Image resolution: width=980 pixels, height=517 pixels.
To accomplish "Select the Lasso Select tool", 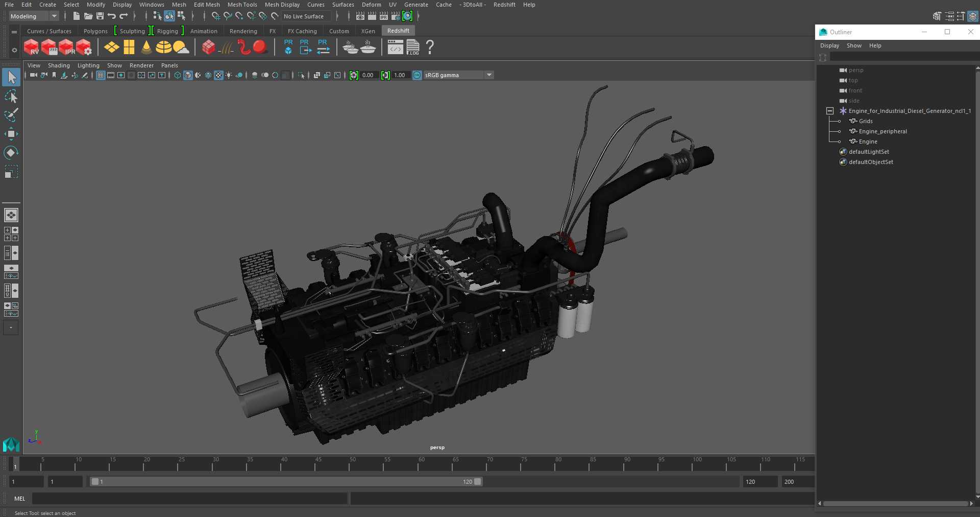I will (11, 97).
